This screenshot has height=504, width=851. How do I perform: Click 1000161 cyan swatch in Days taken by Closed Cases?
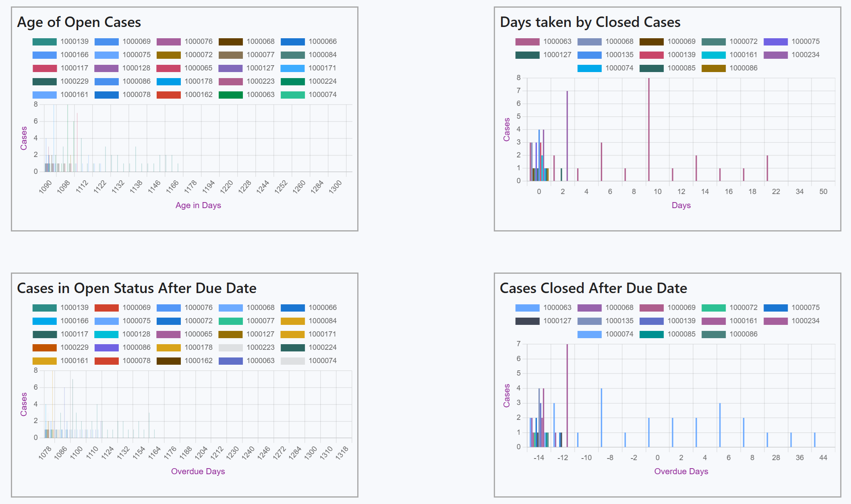click(714, 55)
